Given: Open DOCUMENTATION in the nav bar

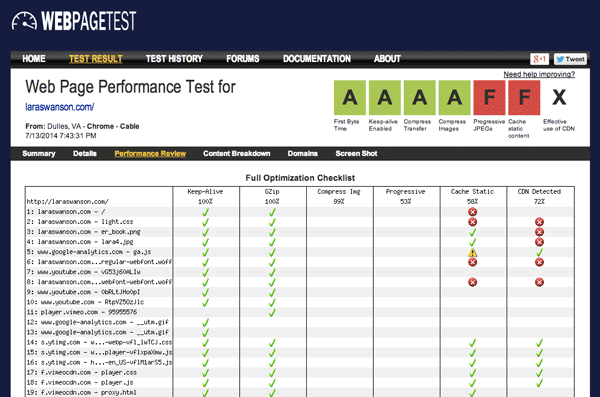Looking at the screenshot, I should point(317,59).
